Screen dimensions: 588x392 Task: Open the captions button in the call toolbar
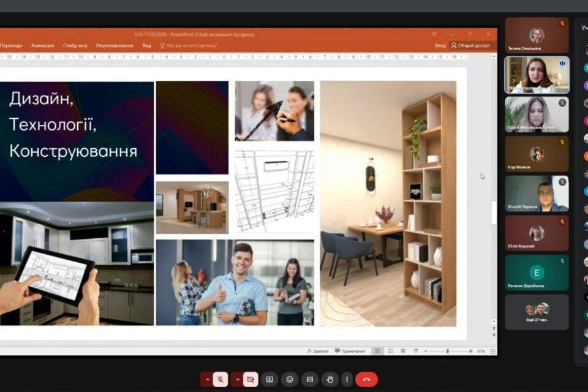tap(310, 380)
